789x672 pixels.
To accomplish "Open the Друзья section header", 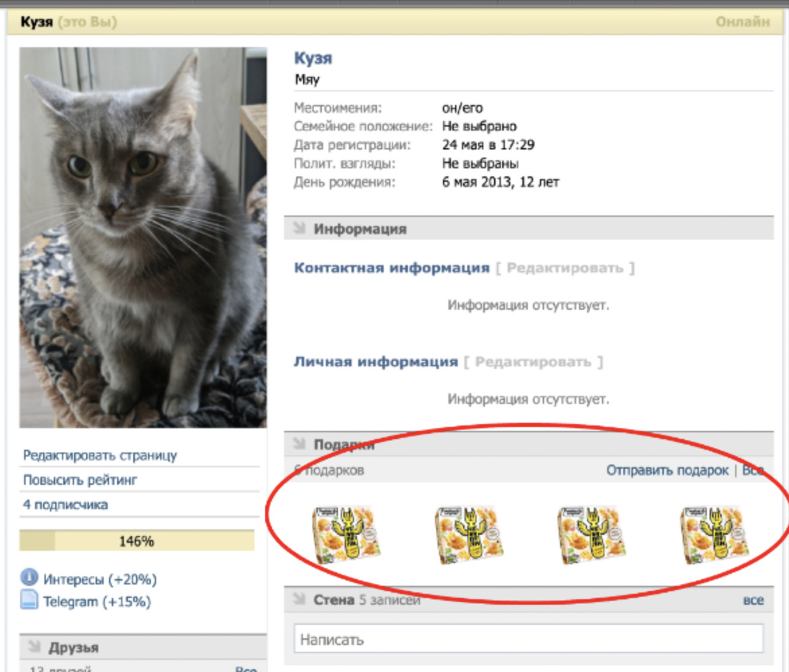I will point(143,647).
